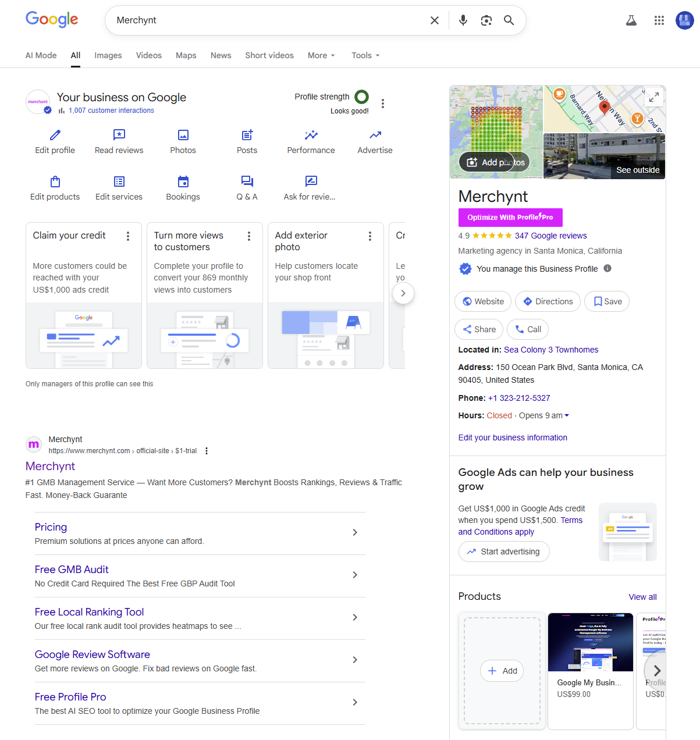Open options menu on Add exterior photo card
The height and width of the screenshot is (740, 700).
370,236
